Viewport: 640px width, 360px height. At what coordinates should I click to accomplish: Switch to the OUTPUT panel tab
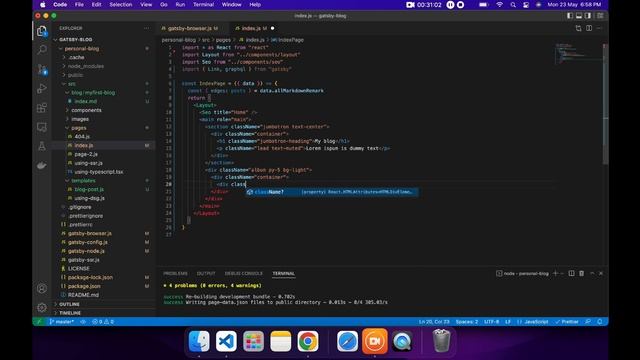click(x=206, y=273)
